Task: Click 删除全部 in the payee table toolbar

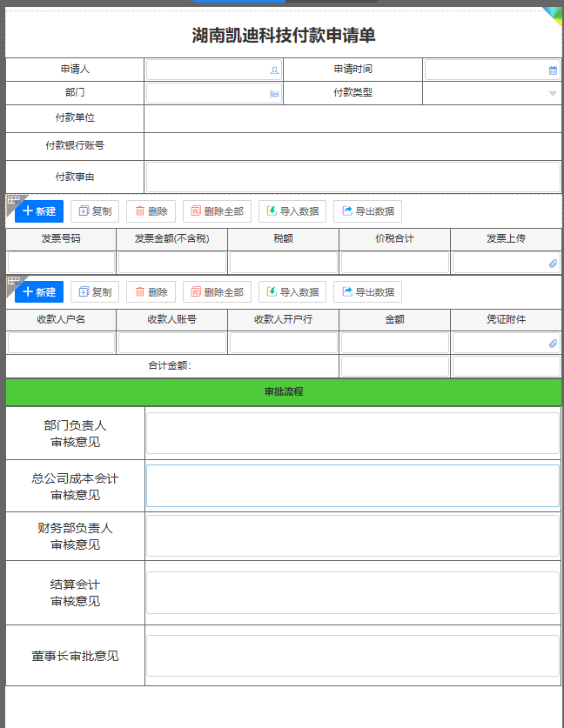Action: [x=217, y=292]
